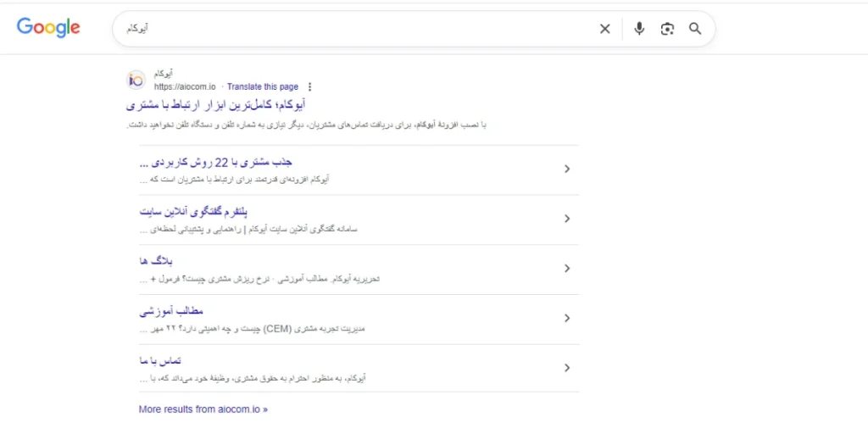Click the Google logo
This screenshot has height=428, width=868.
48,28
